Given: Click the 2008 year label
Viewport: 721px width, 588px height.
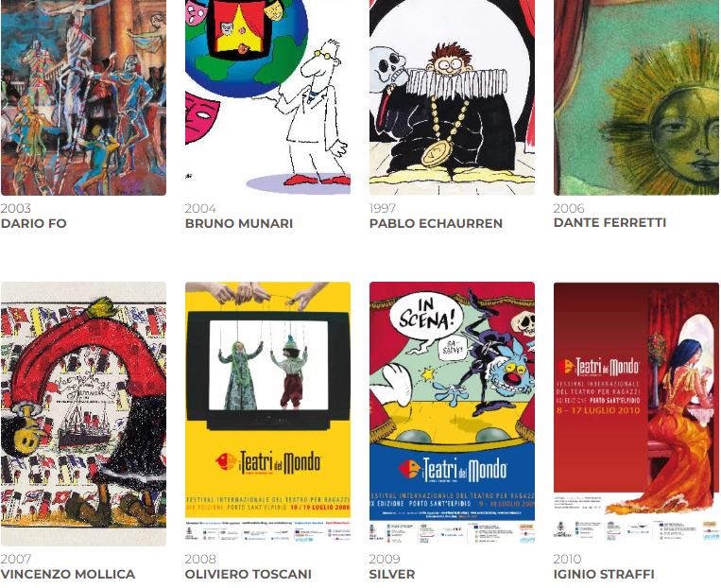Looking at the screenshot, I should pos(200,559).
